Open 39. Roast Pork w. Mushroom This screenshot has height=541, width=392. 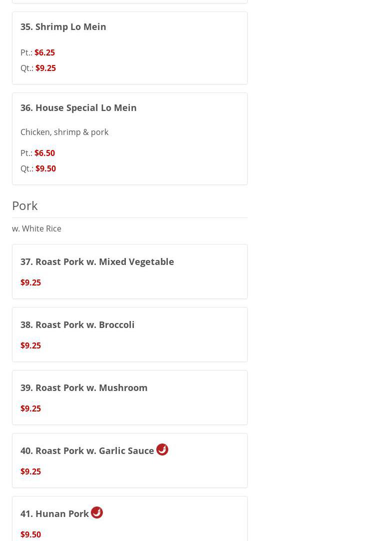click(84, 387)
